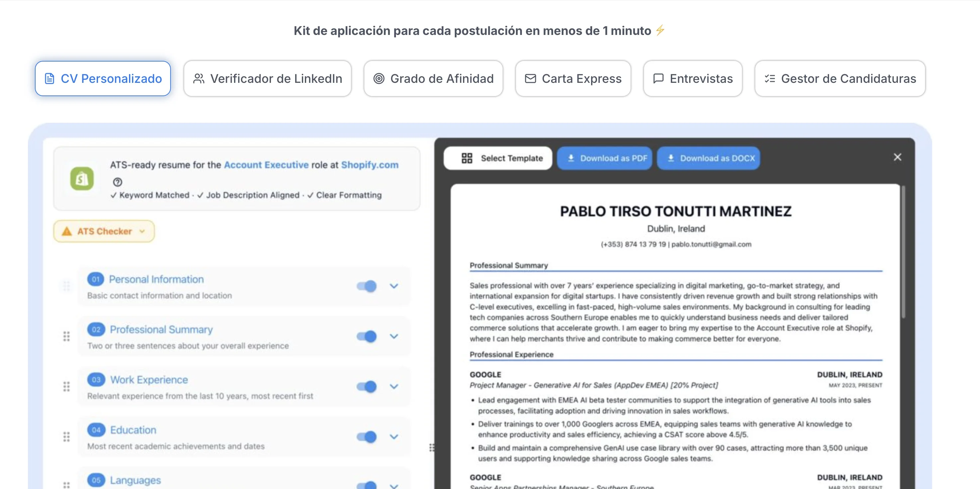Click the 'Job Description Aligned' check text
This screenshot has width=980, height=489.
click(x=248, y=195)
